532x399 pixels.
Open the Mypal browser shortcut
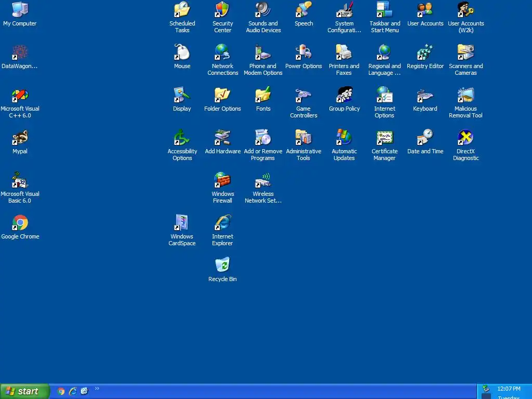pos(20,142)
